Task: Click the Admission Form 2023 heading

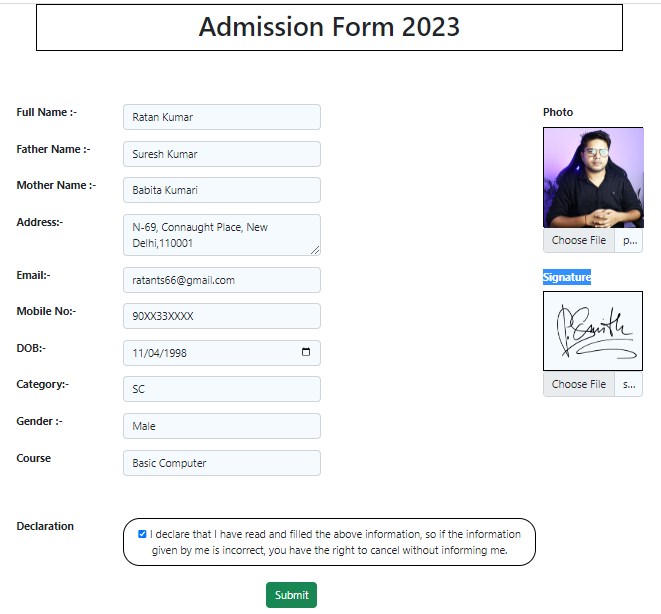Action: (x=329, y=27)
